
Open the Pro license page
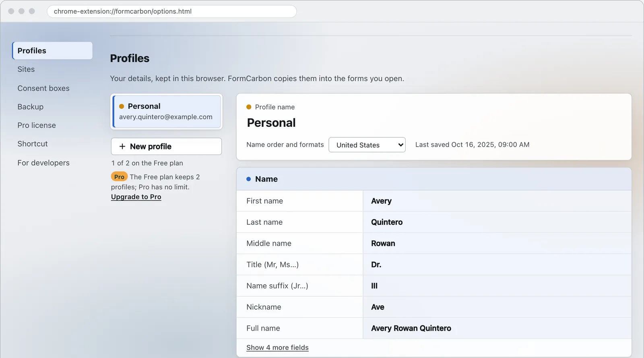37,125
